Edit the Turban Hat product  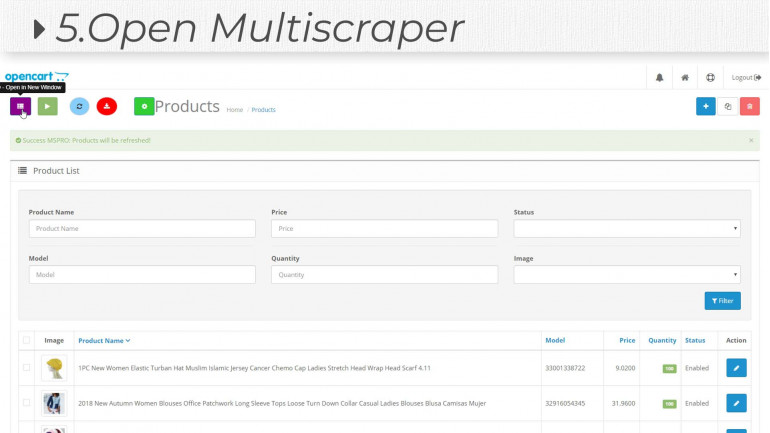[x=736, y=368]
